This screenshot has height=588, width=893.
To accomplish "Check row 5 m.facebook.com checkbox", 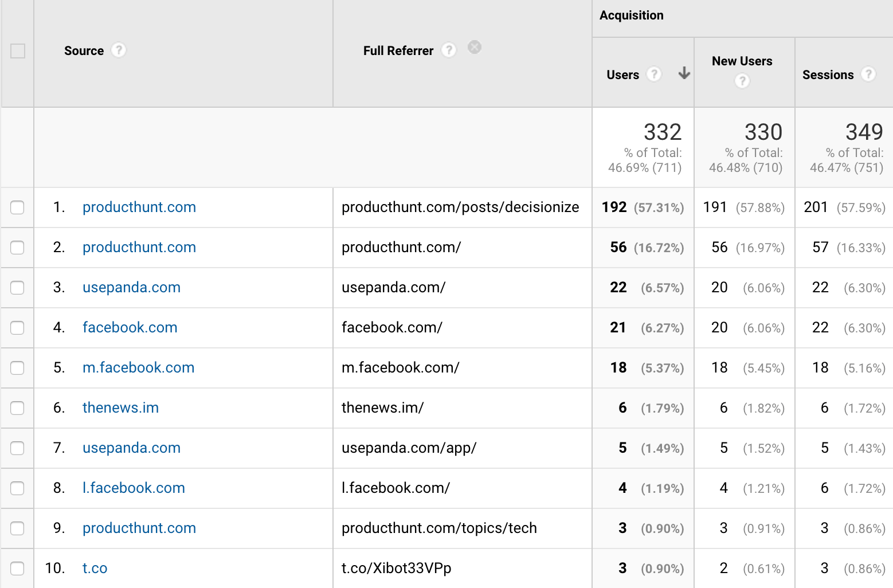I will pyautogui.click(x=17, y=368).
